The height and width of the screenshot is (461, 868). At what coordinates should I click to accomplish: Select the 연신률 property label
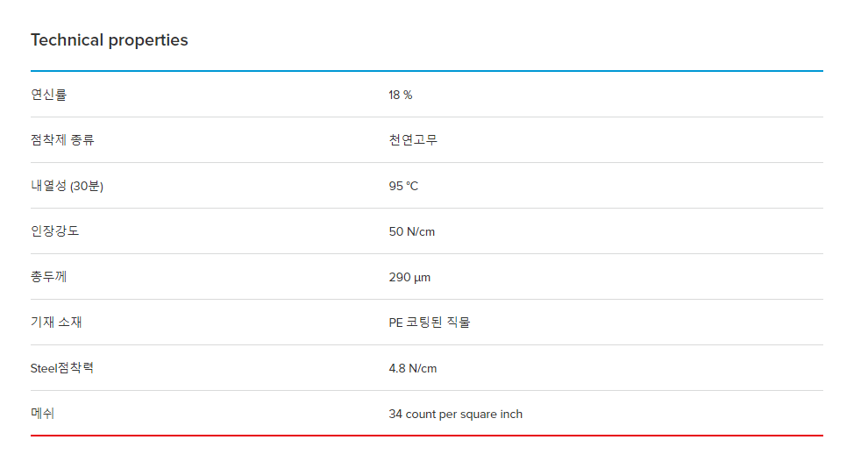[x=49, y=95]
